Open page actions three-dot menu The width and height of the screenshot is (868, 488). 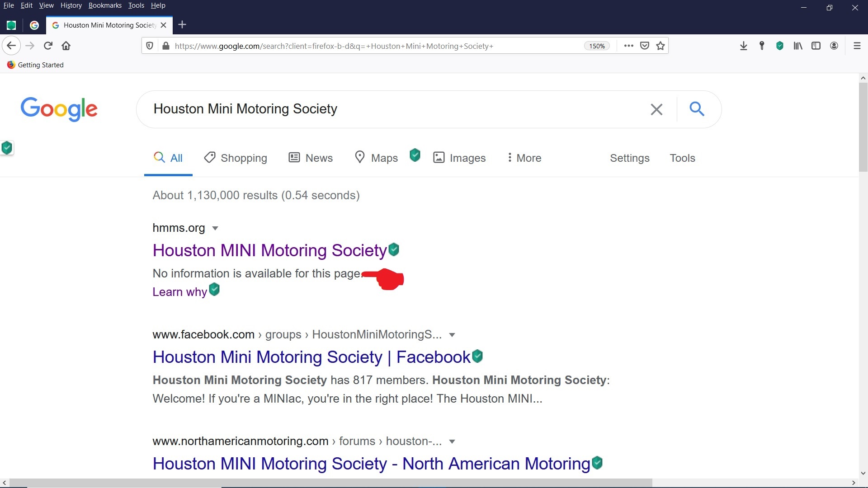[628, 46]
